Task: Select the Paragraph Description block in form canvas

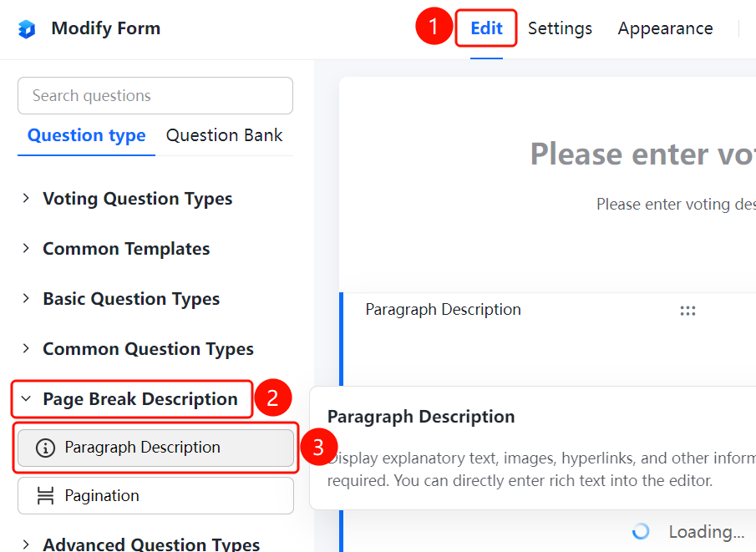Action: point(443,310)
